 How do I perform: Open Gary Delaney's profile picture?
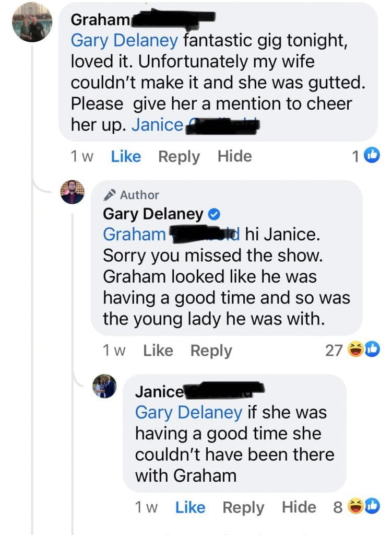(72, 192)
